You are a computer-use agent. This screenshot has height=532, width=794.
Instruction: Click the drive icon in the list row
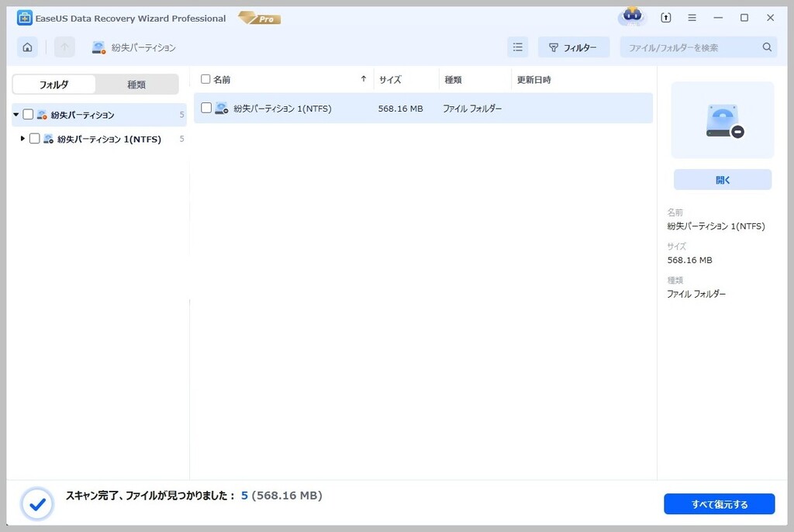(x=221, y=108)
